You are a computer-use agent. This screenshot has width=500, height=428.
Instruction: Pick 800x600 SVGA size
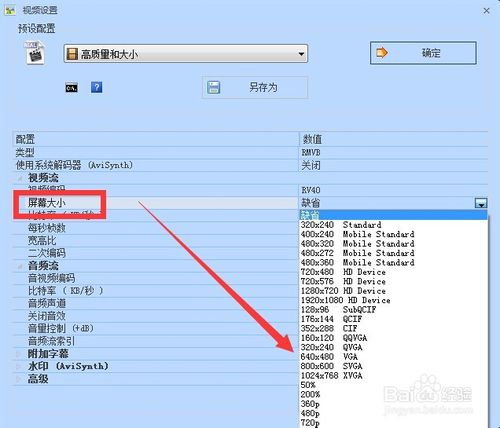pyautogui.click(x=393, y=366)
